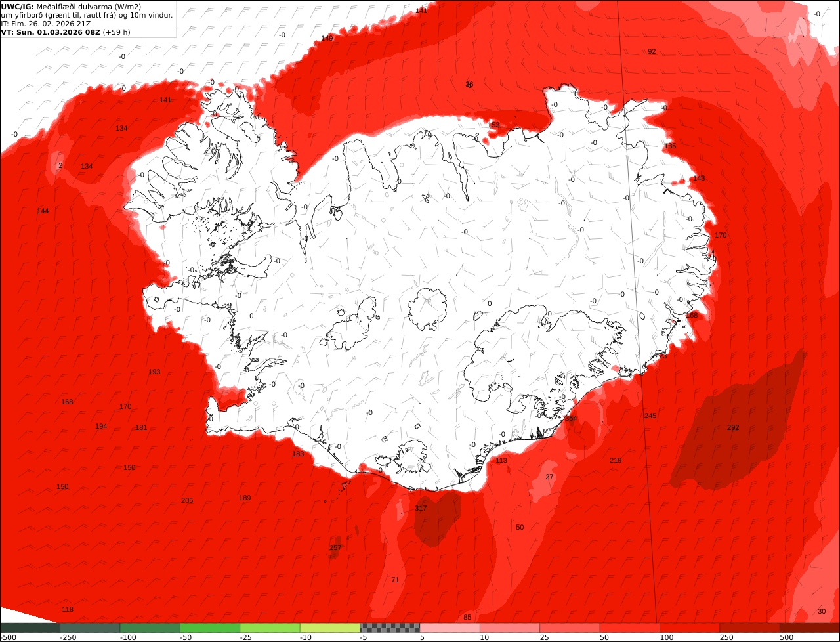Image resolution: width=840 pixels, height=642 pixels.
Task: Select the value 354 near the southeast coast
Action: point(571,418)
